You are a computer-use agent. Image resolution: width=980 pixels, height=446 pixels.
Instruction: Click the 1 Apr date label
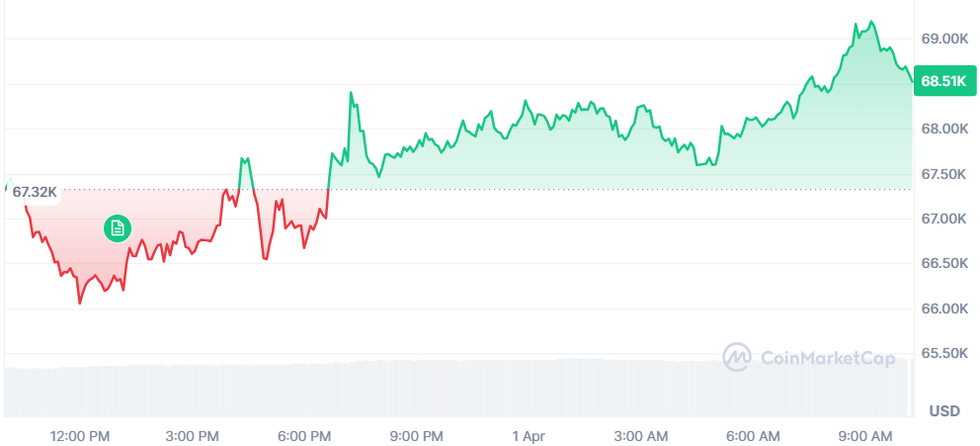click(529, 435)
